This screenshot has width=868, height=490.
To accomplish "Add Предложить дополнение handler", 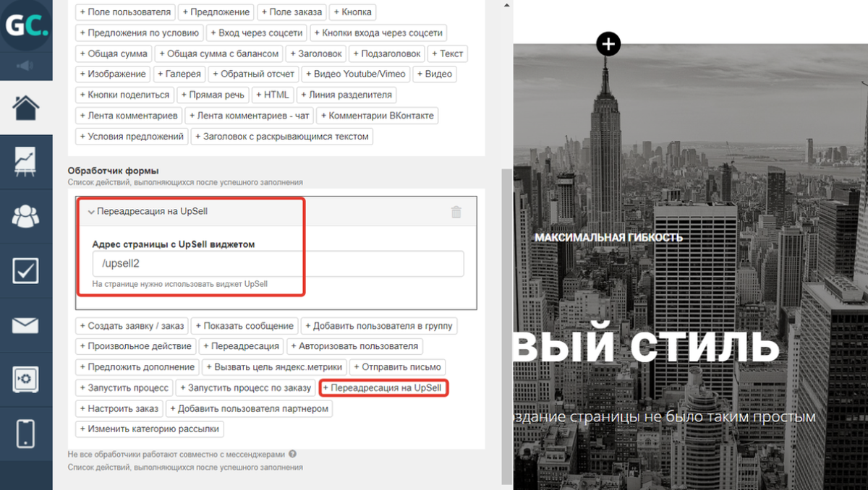I will pyautogui.click(x=137, y=367).
